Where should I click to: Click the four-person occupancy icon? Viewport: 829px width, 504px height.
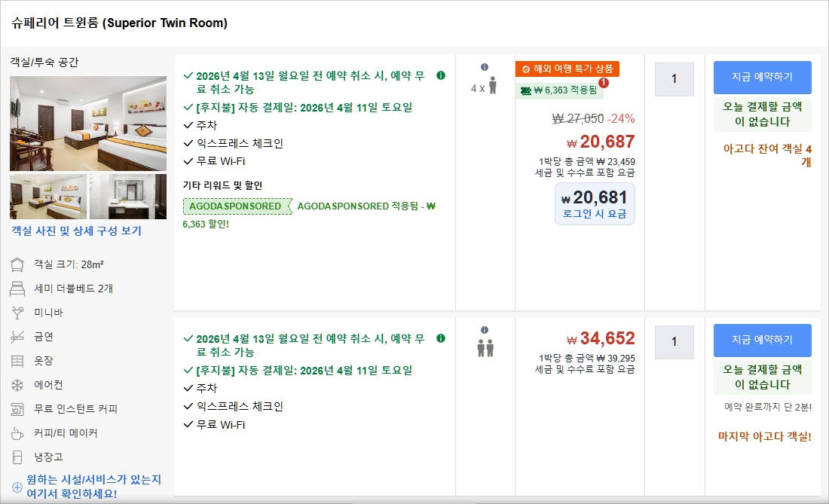tap(492, 86)
